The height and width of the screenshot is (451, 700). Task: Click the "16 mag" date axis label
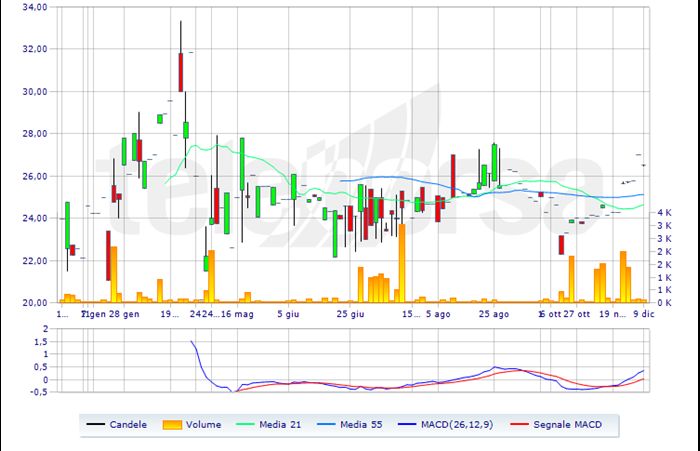(x=238, y=314)
